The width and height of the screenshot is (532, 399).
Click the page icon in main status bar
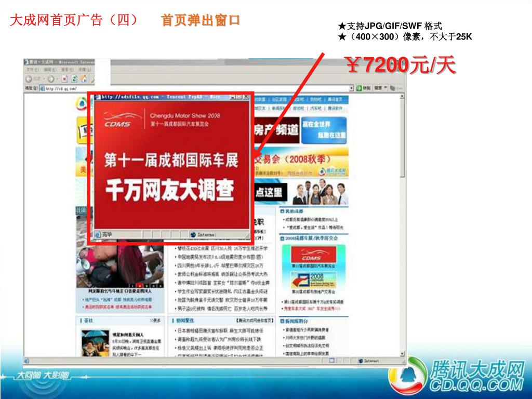27,361
